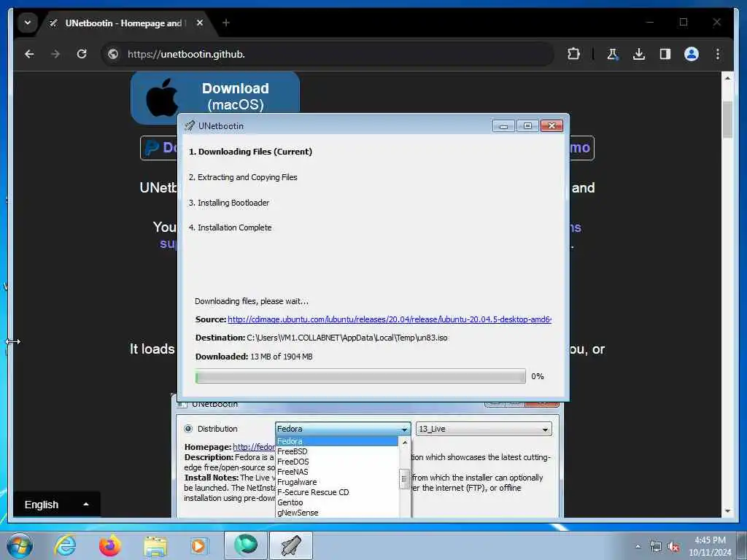Image resolution: width=747 pixels, height=560 pixels.
Task: Switch to green browser taskbar icon
Action: point(246,545)
